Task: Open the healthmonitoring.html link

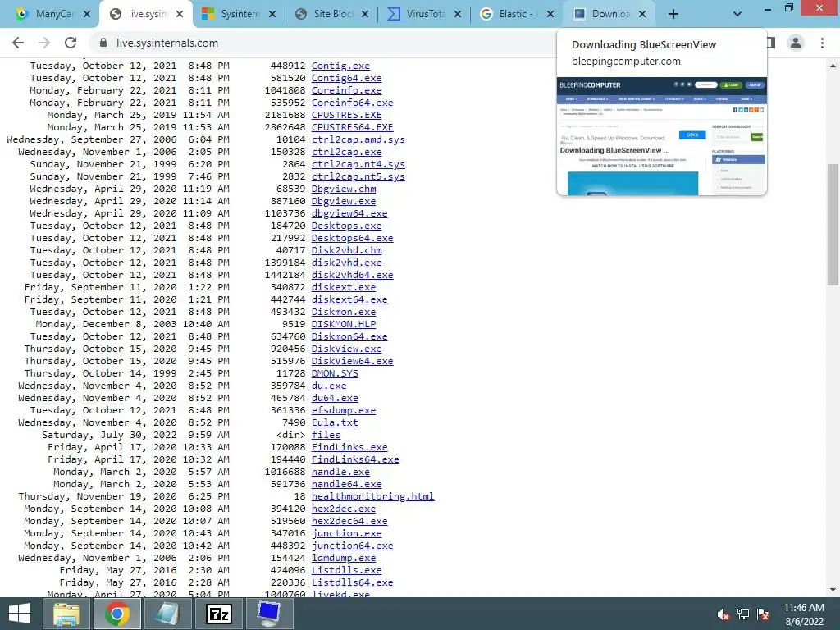Action: point(373,496)
